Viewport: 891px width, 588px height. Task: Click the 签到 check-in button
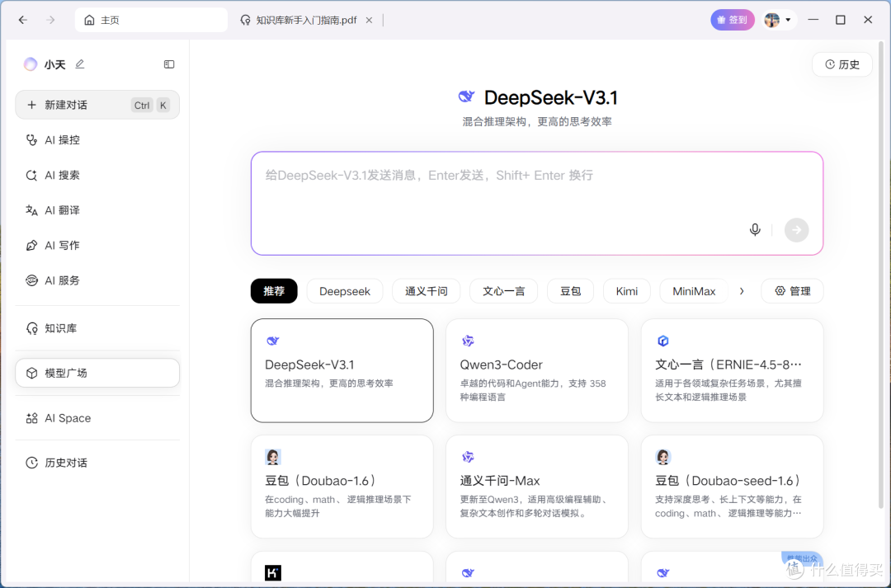(732, 20)
